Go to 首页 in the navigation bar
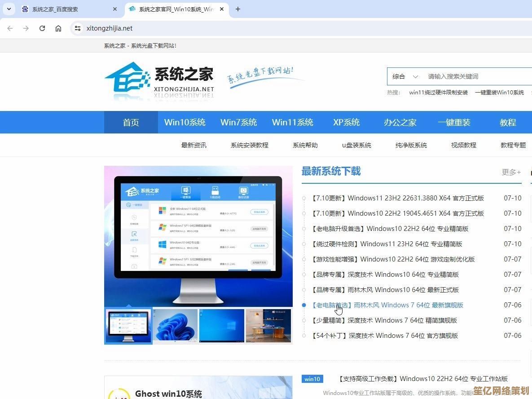This screenshot has width=532, height=399. 131,122
